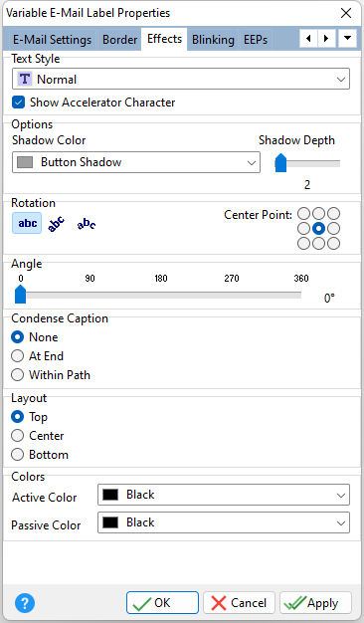This screenshot has height=623, width=364.
Task: Switch to the Border tab
Action: click(x=119, y=40)
